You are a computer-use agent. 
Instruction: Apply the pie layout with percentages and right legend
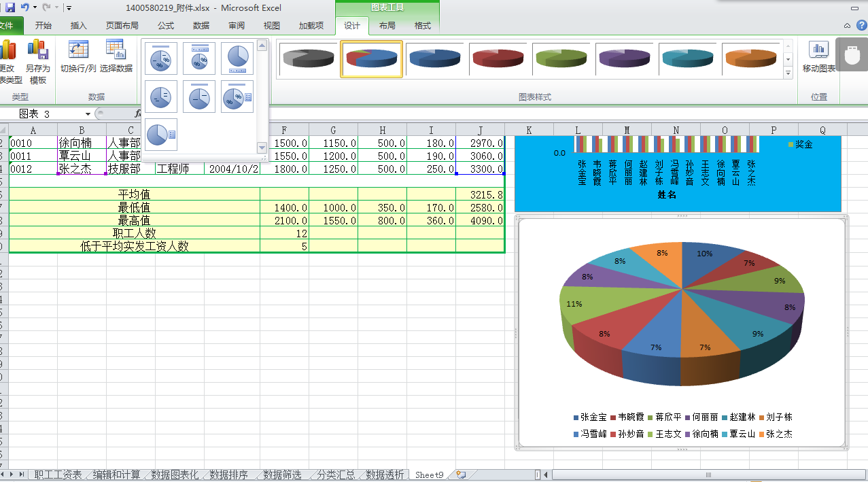click(x=237, y=97)
